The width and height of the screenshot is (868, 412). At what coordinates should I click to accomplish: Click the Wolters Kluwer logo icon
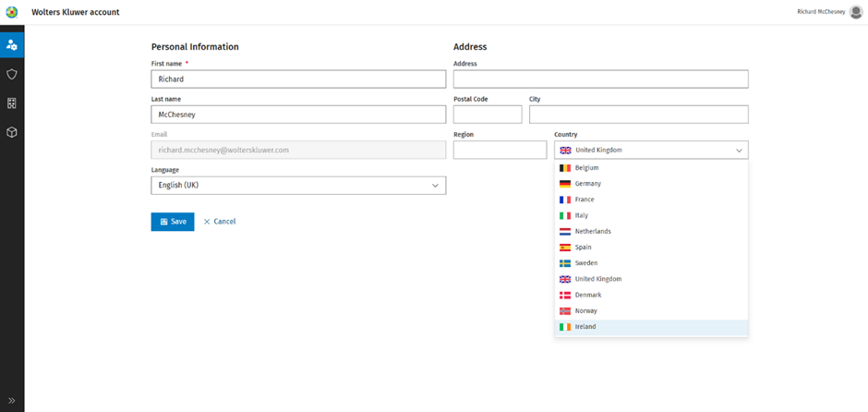(12, 12)
